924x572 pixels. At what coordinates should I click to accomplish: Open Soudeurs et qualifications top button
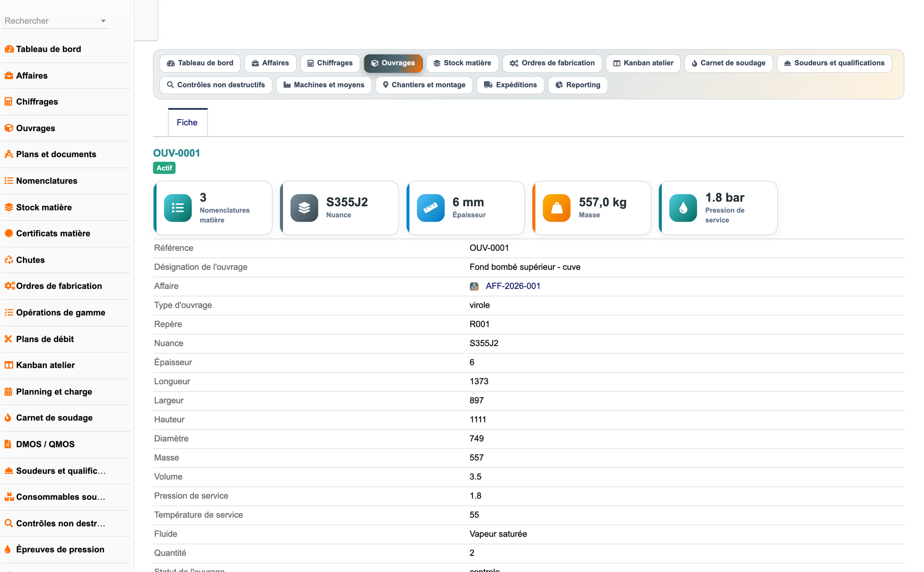coord(834,63)
